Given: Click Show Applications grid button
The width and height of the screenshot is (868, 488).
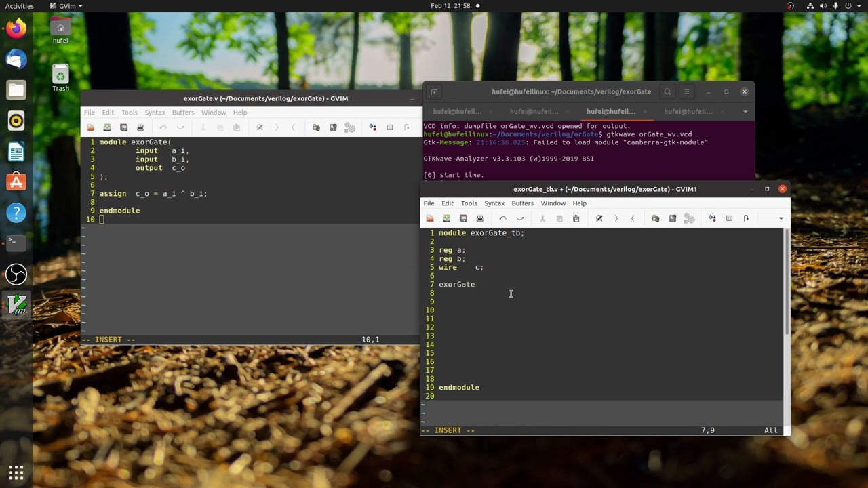Looking at the screenshot, I should click(16, 472).
